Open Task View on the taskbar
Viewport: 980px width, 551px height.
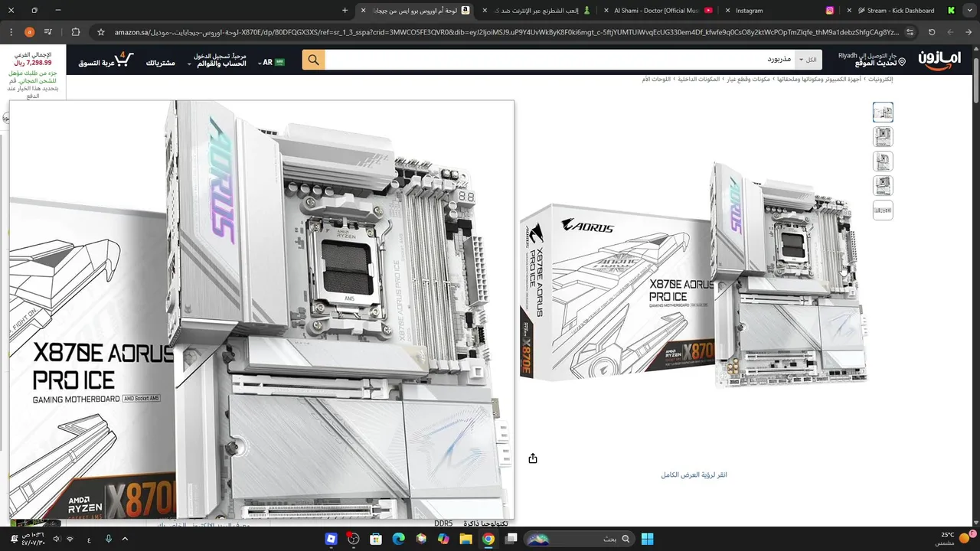click(511, 539)
